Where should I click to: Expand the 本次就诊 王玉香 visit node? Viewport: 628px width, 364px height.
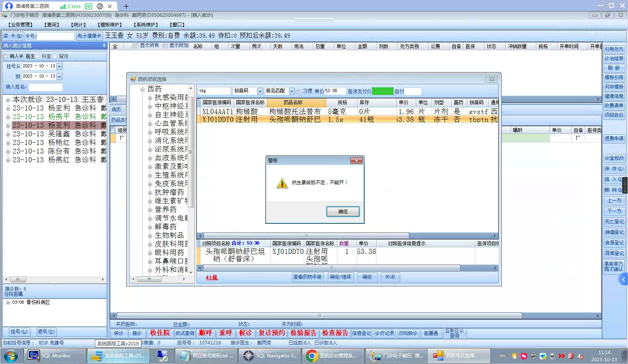coord(8,100)
